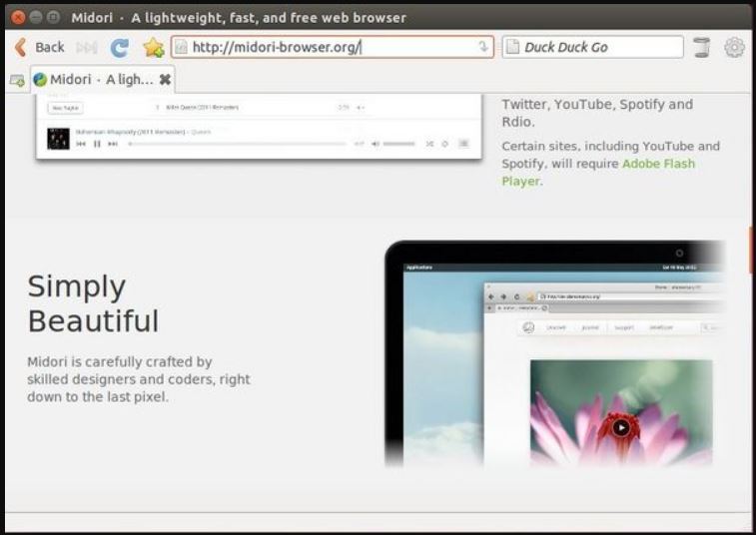The width and height of the screenshot is (756, 535).
Task: Pause the song in player screenshot
Action: [x=97, y=144]
